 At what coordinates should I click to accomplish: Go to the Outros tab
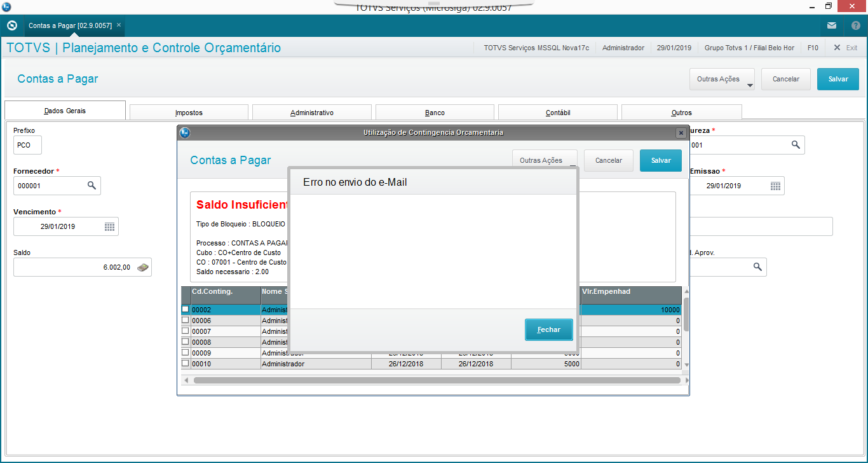(x=682, y=113)
